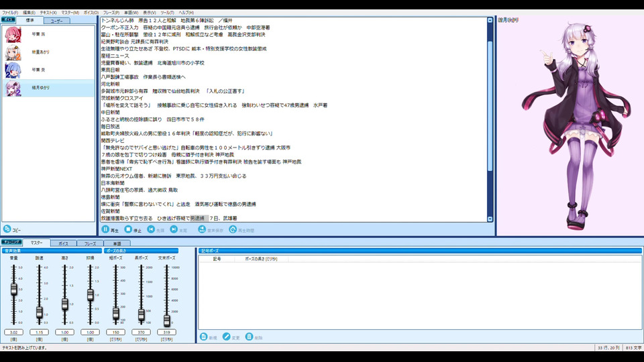Select the 単語 tuning tab

coord(117,243)
